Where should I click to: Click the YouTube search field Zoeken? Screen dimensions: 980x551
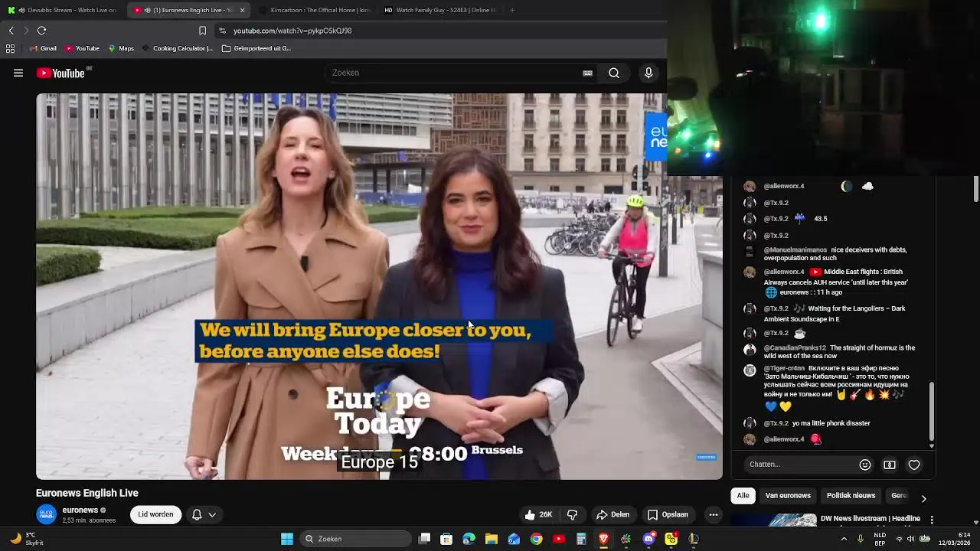456,73
